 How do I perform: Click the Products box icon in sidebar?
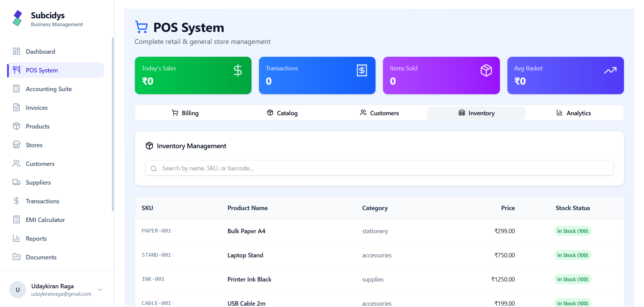click(x=16, y=126)
